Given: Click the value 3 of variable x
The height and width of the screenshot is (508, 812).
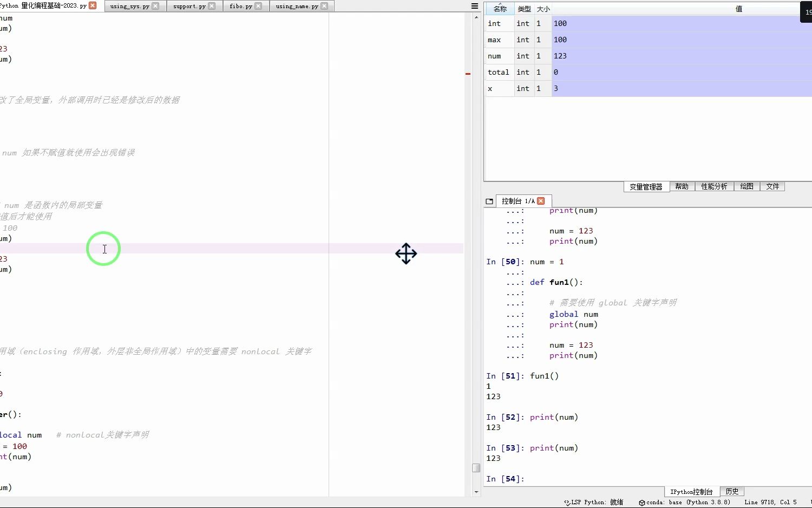Looking at the screenshot, I should [682, 88].
